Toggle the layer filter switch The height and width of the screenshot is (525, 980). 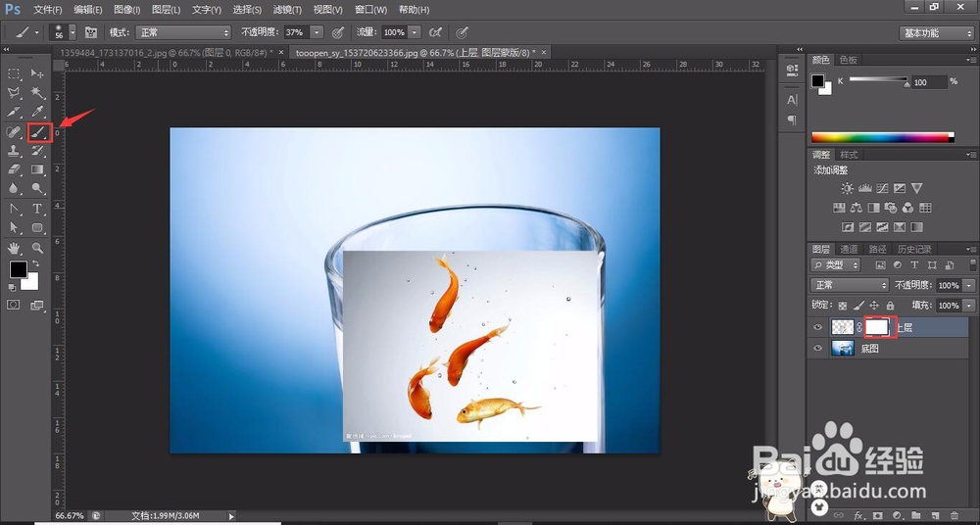(972, 264)
